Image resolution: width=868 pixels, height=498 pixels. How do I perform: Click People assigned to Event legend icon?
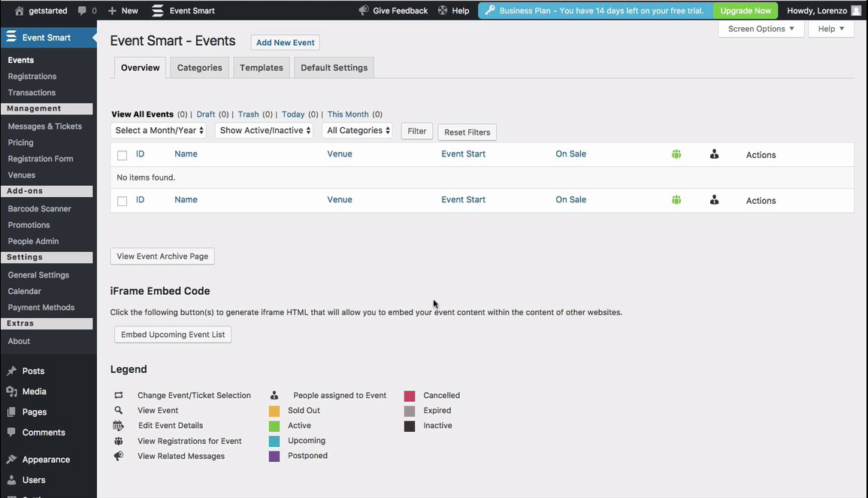274,395
